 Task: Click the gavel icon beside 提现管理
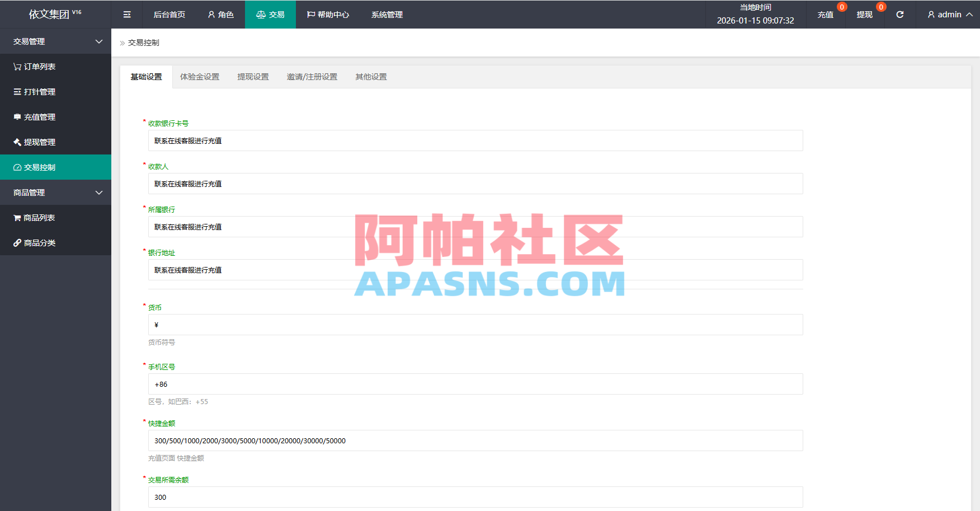coord(17,142)
